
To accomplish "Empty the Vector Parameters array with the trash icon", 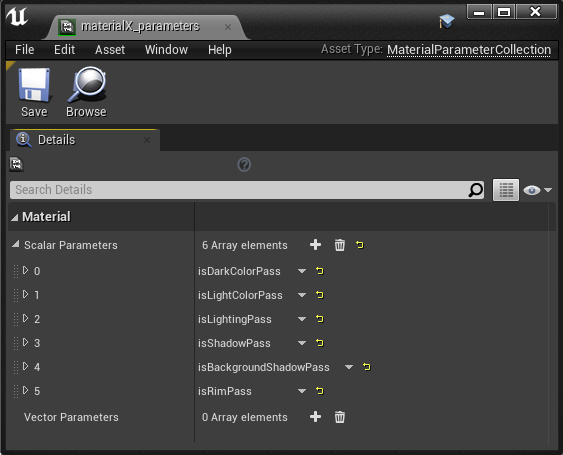I will (x=340, y=417).
